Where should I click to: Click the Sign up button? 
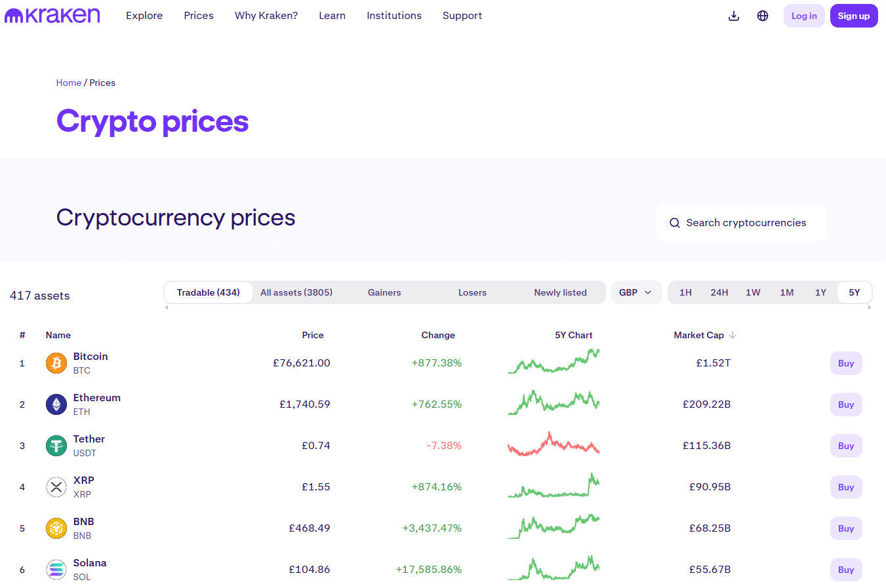[854, 16]
